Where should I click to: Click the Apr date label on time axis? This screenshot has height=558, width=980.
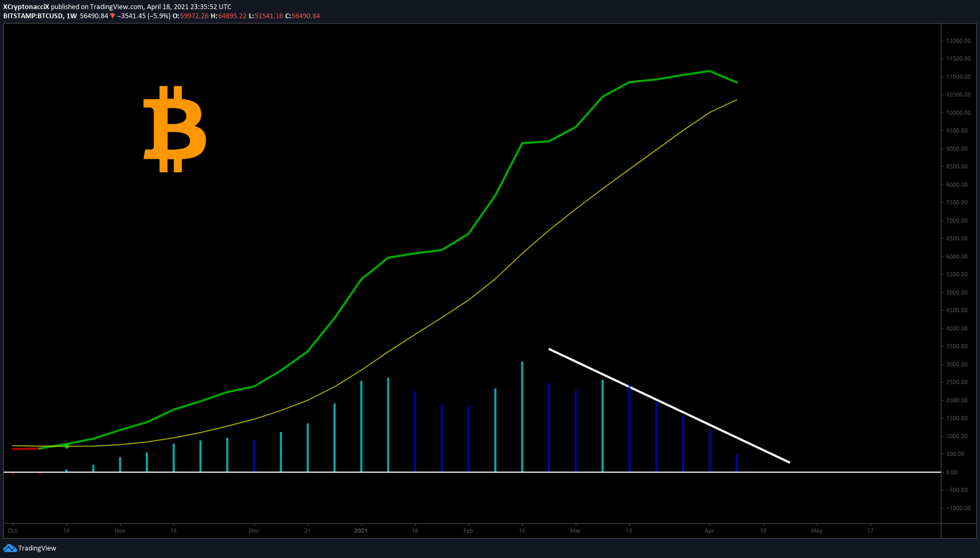(x=709, y=531)
